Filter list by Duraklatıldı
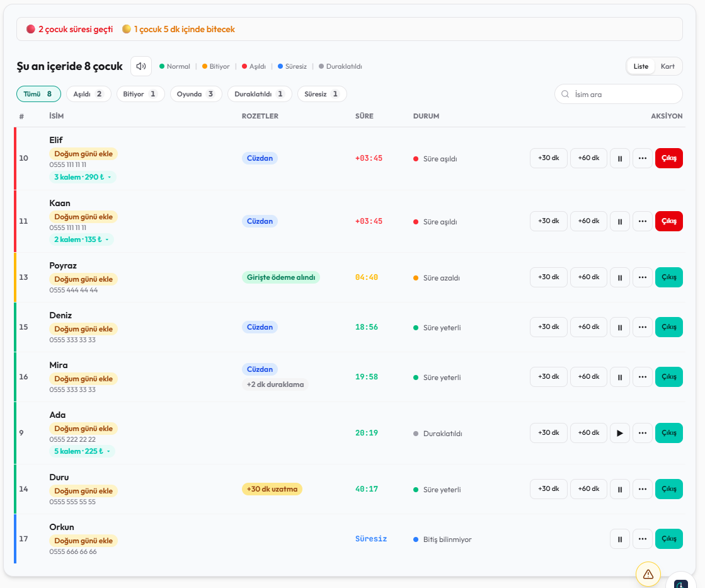This screenshot has height=588, width=705. click(260, 94)
